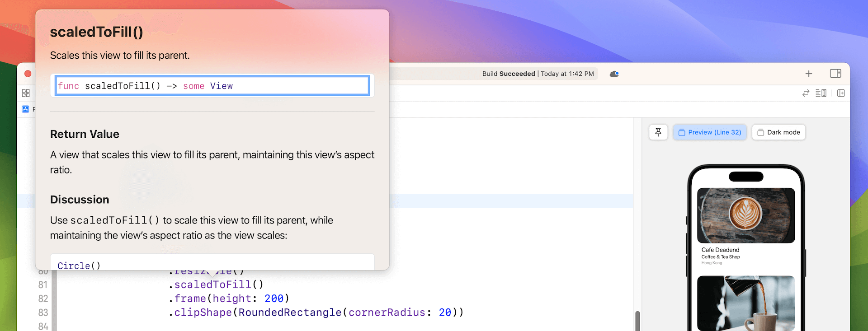Open the Xcode Cloud status icon
868x331 pixels.
pyautogui.click(x=614, y=74)
